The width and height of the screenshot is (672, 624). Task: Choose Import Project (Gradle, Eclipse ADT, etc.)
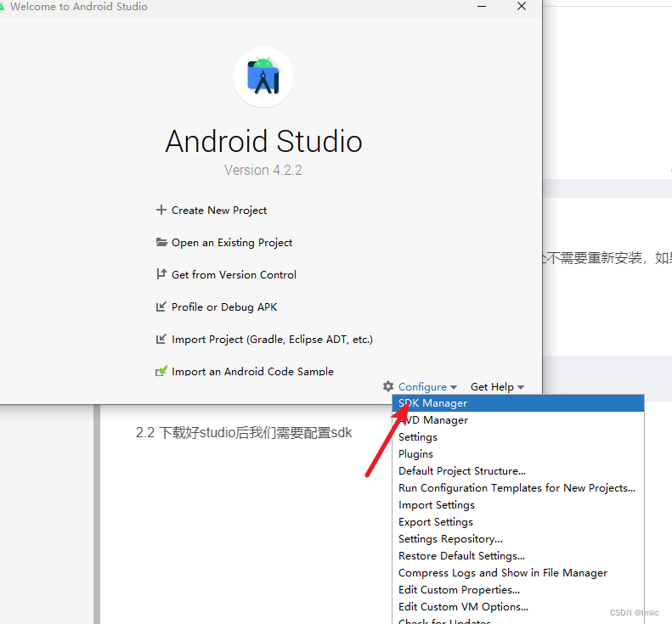pos(272,340)
